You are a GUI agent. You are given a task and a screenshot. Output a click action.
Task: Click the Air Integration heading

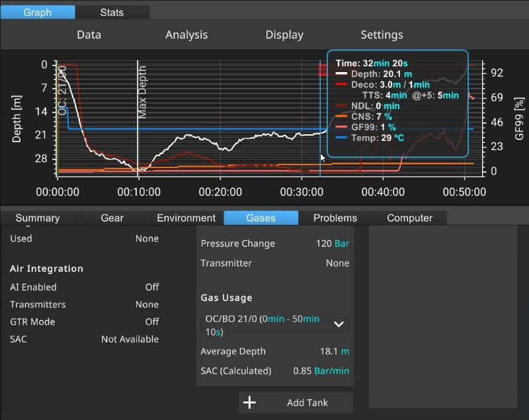46,269
